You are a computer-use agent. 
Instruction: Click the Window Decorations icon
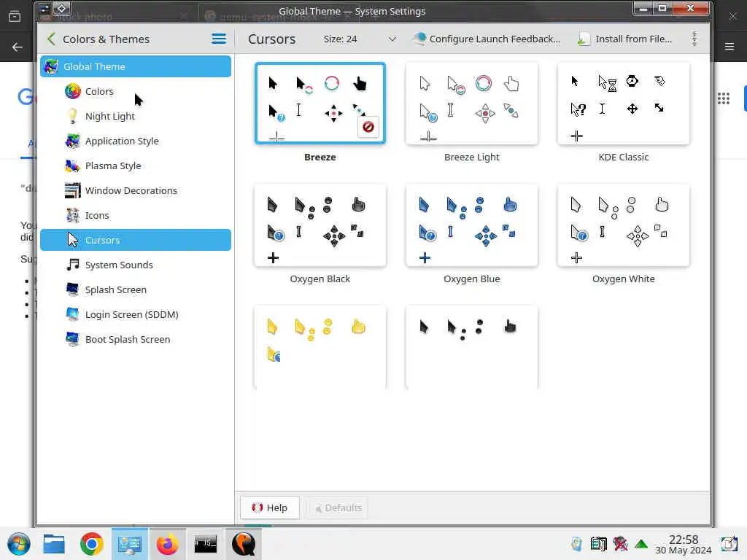73,190
